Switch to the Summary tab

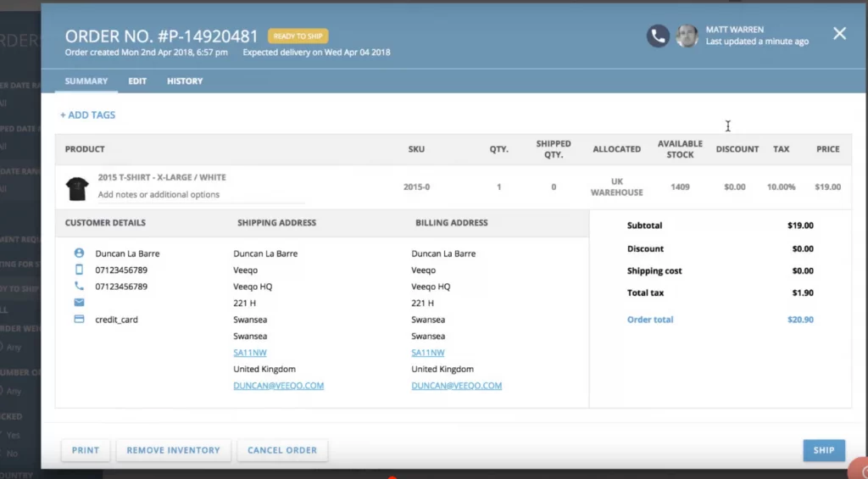(86, 81)
